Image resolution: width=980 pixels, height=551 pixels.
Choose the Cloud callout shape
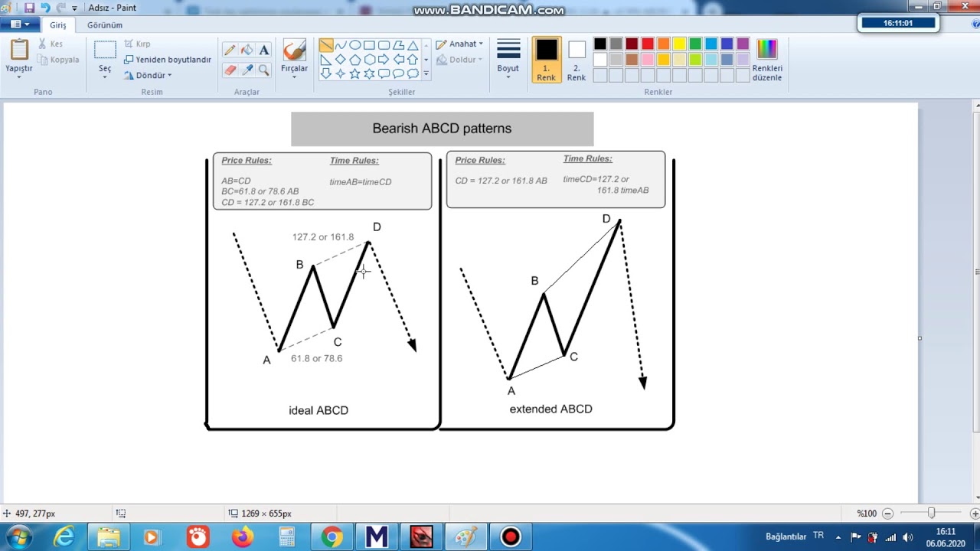click(413, 73)
